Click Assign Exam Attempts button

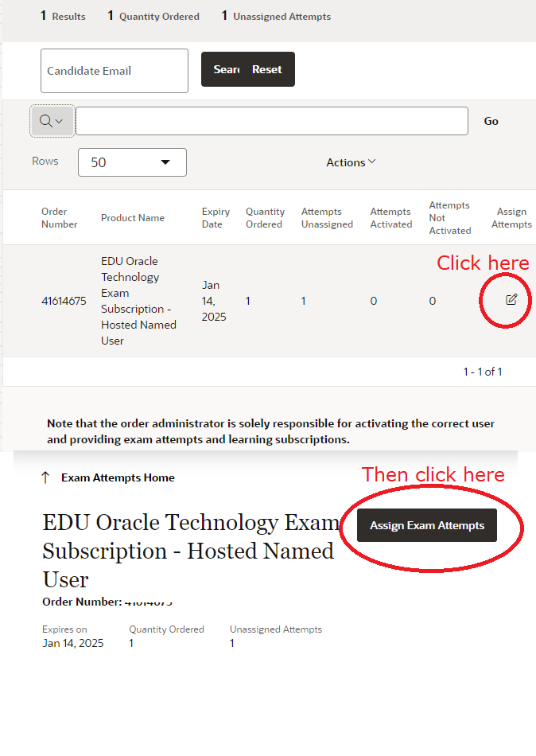tap(427, 525)
